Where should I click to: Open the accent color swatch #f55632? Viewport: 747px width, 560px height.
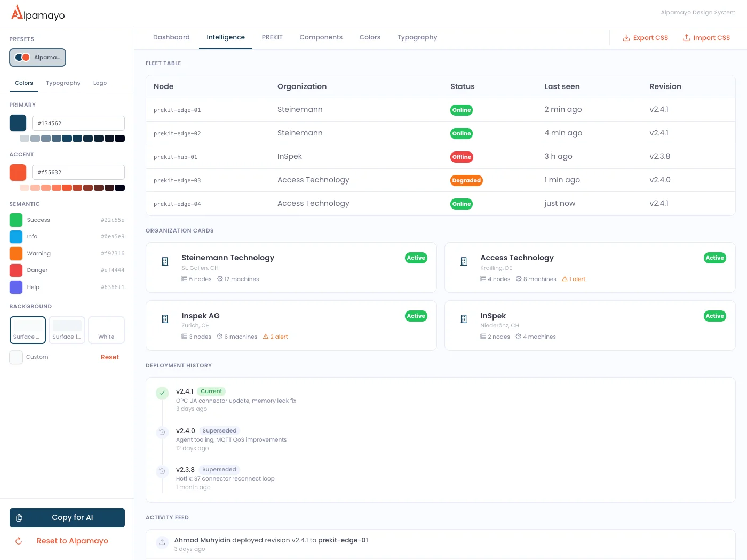(18, 172)
